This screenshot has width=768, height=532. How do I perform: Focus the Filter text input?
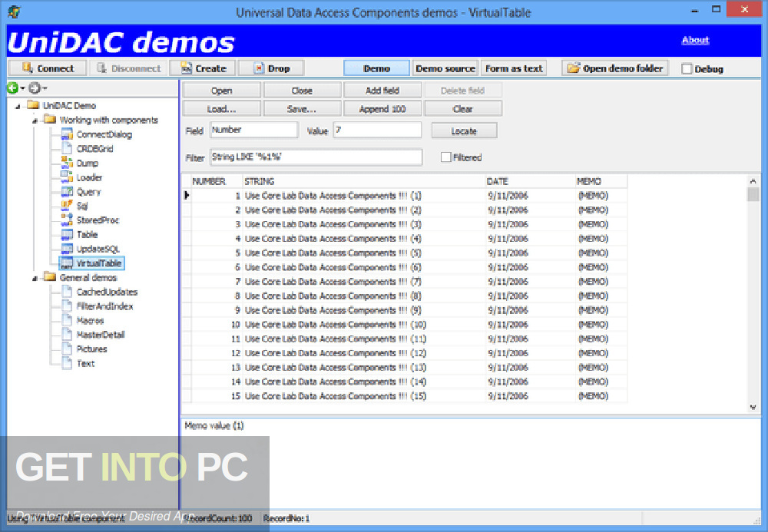click(316, 157)
